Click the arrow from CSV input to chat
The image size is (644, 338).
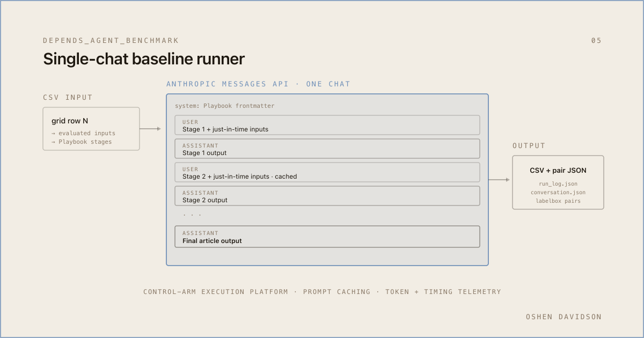click(150, 129)
